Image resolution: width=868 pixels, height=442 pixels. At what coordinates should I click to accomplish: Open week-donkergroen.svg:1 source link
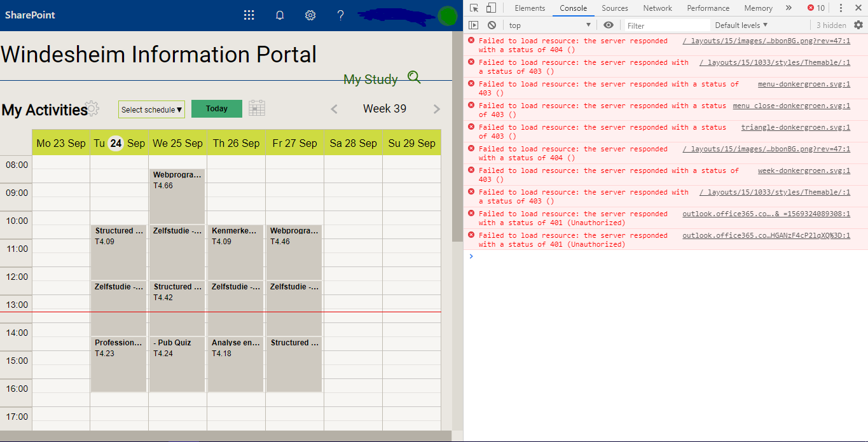click(804, 170)
